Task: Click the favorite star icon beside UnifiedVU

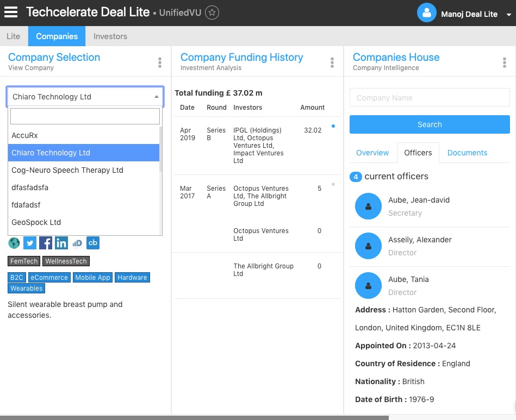Action: pyautogui.click(x=213, y=12)
